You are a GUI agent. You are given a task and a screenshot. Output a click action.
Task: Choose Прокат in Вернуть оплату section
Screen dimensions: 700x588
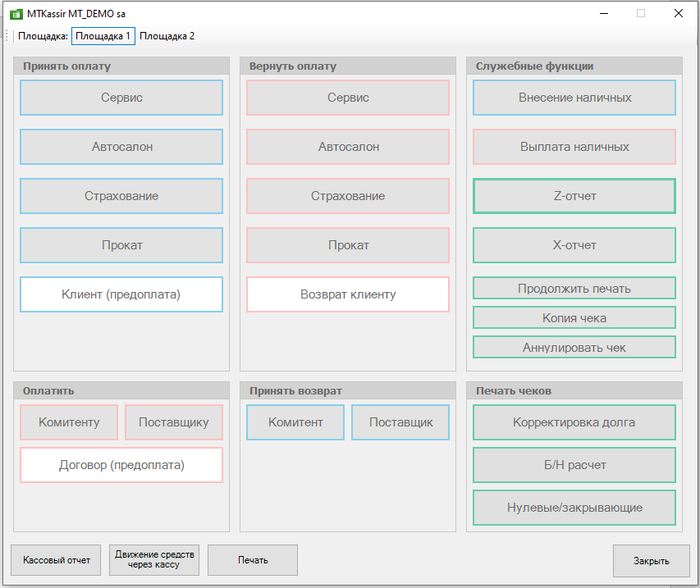click(x=348, y=245)
